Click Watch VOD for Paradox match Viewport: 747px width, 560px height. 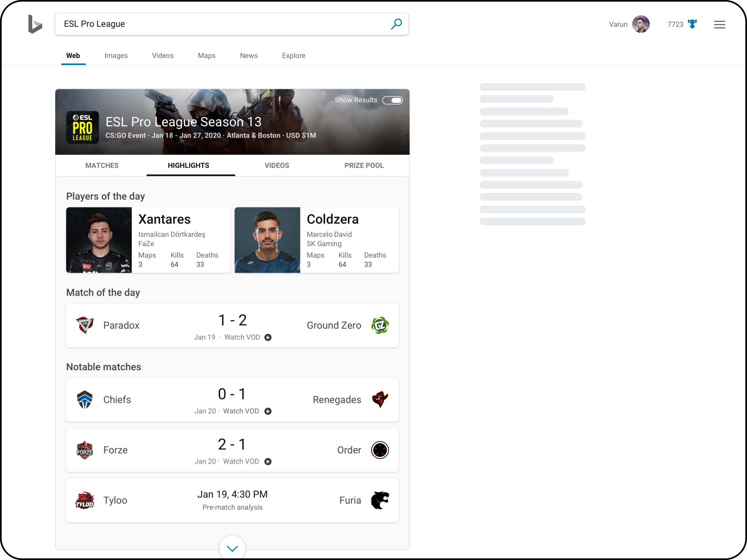[x=242, y=337]
